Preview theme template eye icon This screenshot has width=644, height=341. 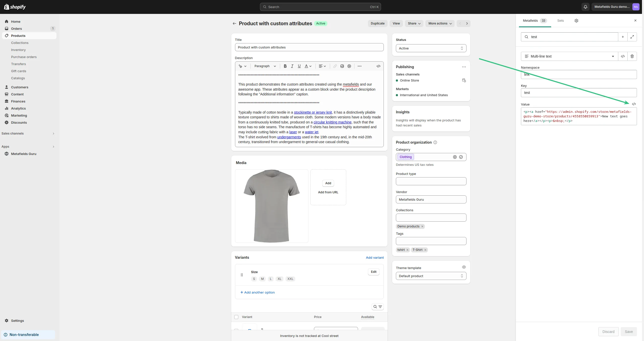pos(464,267)
